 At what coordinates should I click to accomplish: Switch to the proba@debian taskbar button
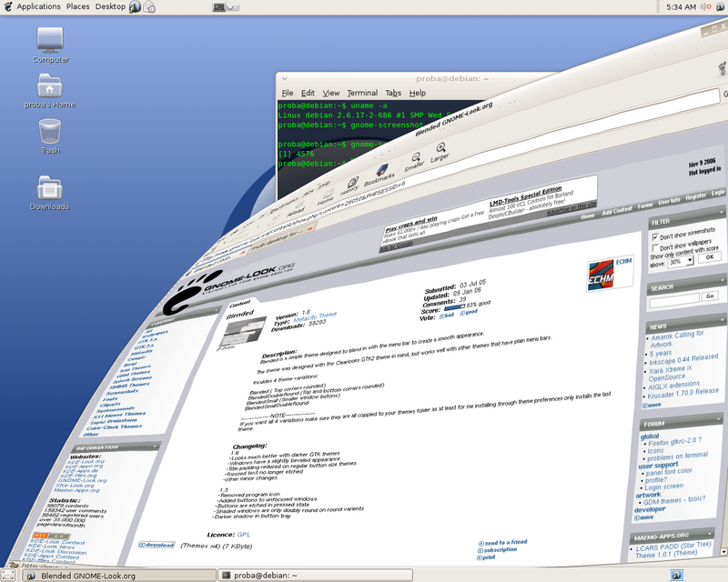click(x=315, y=576)
